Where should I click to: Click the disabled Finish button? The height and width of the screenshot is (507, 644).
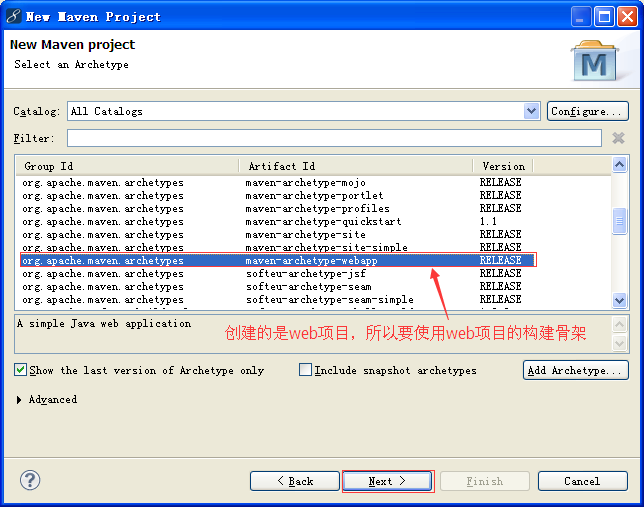[485, 481]
